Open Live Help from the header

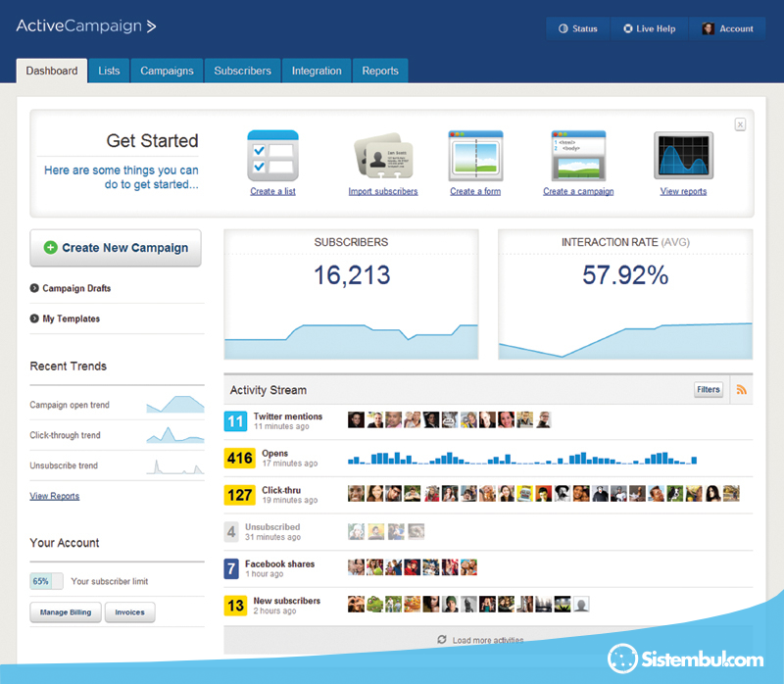(x=650, y=28)
